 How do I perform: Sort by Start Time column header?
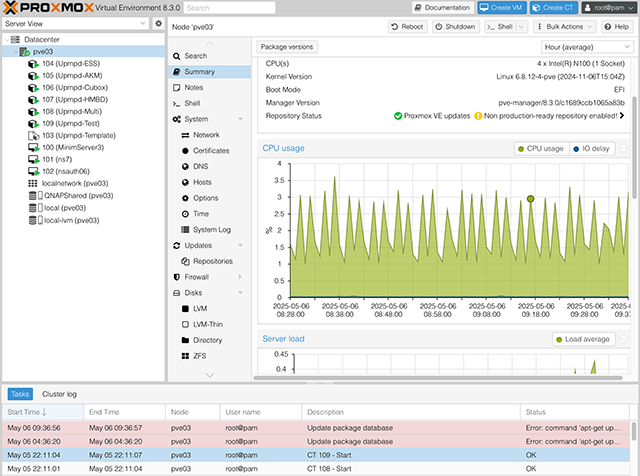pyautogui.click(x=43, y=412)
